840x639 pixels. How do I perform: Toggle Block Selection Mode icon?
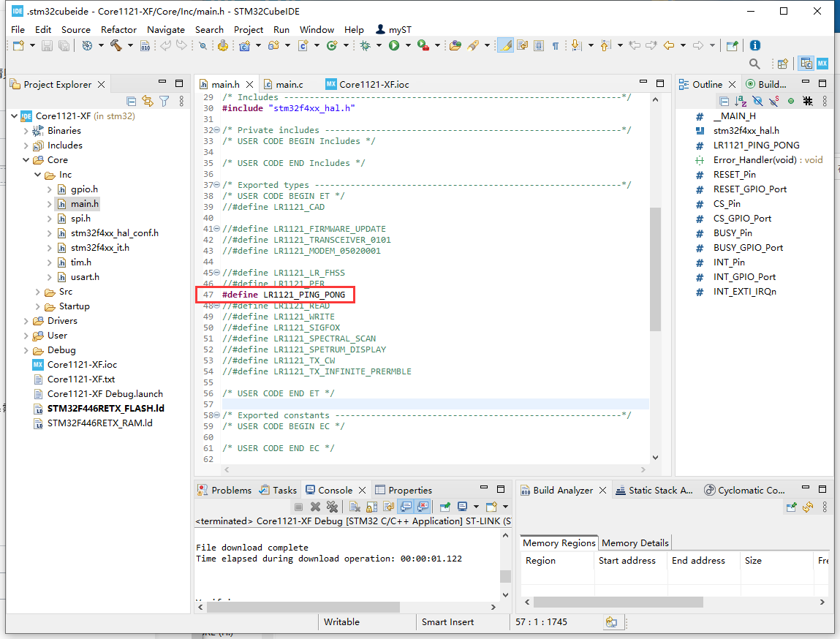click(x=539, y=45)
